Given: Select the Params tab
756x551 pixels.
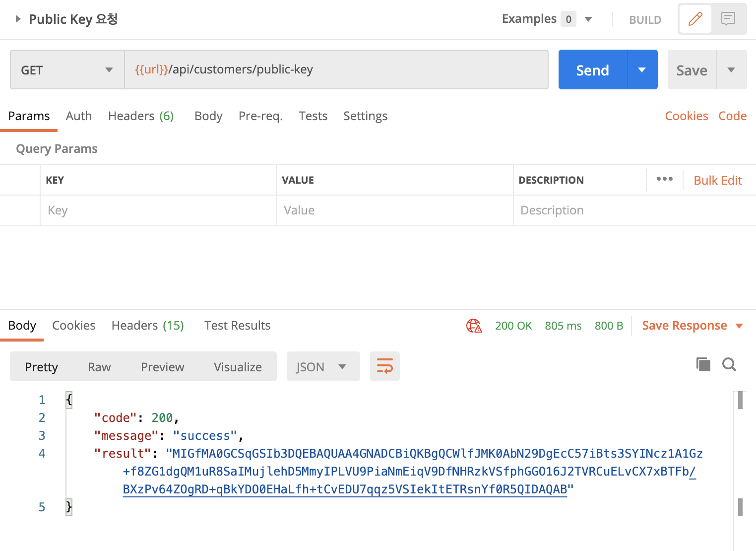Looking at the screenshot, I should point(29,116).
